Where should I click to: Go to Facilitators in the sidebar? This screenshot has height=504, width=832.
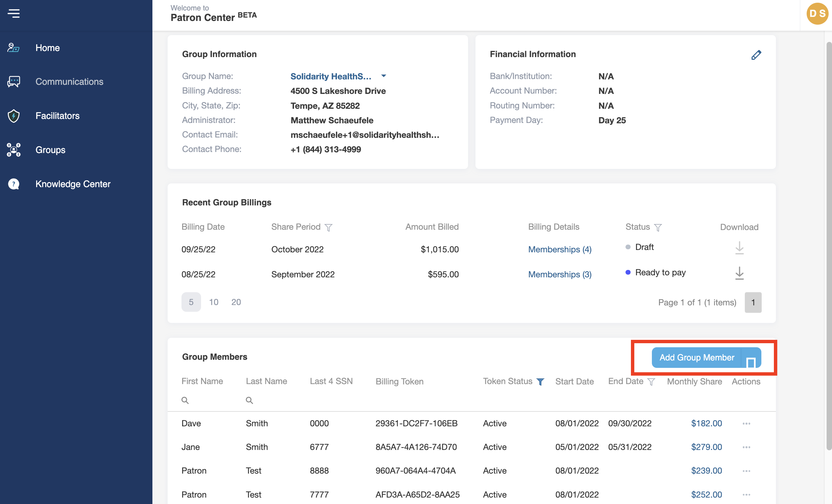57,116
